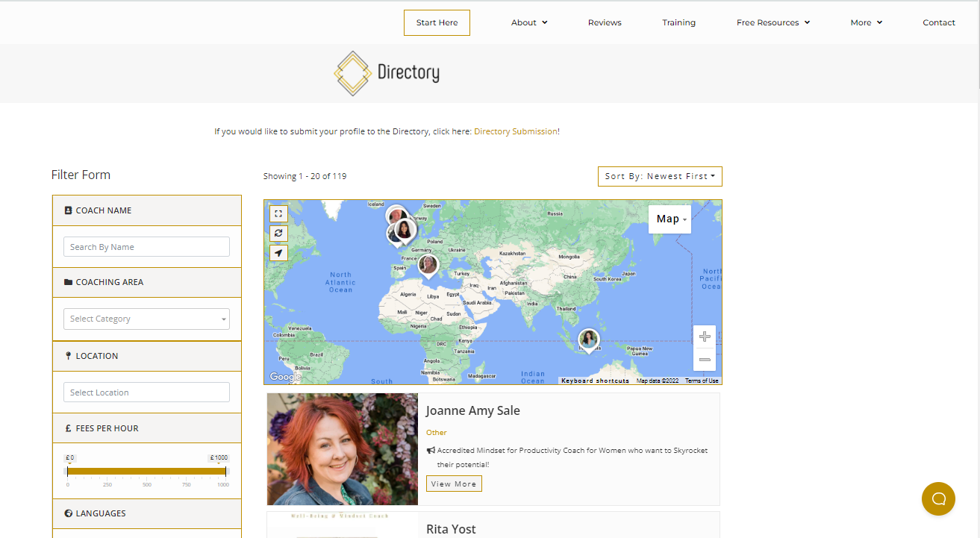Click the Select Location field
The height and width of the screenshot is (538, 980).
point(146,392)
